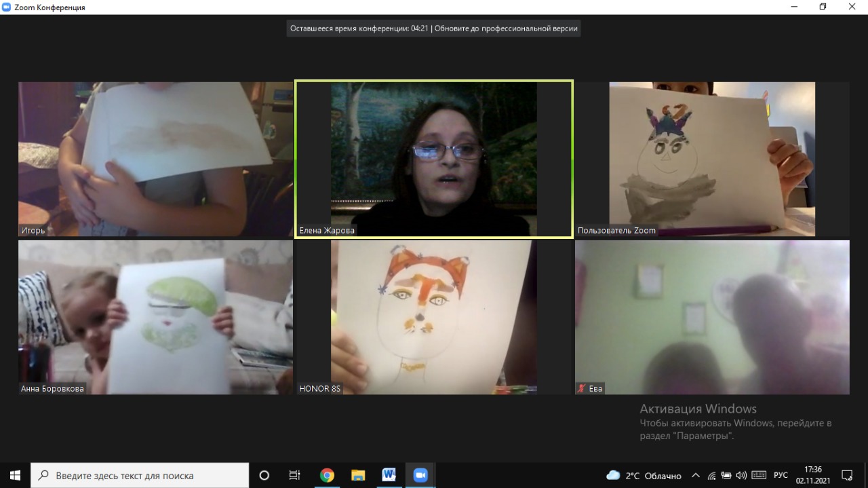Click the Zoom icon in the taskbar
This screenshot has height=488, width=868.
click(420, 475)
